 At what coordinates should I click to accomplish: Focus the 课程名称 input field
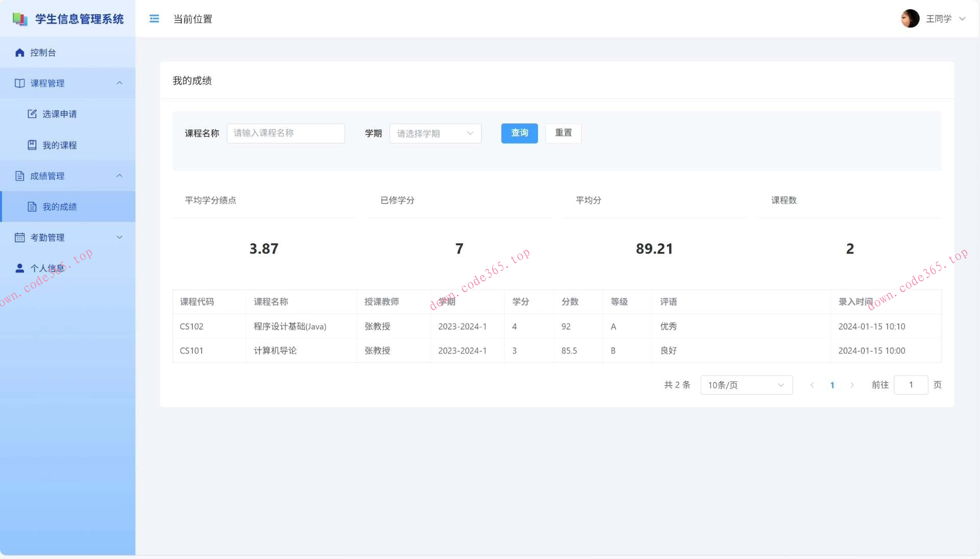[x=285, y=134]
